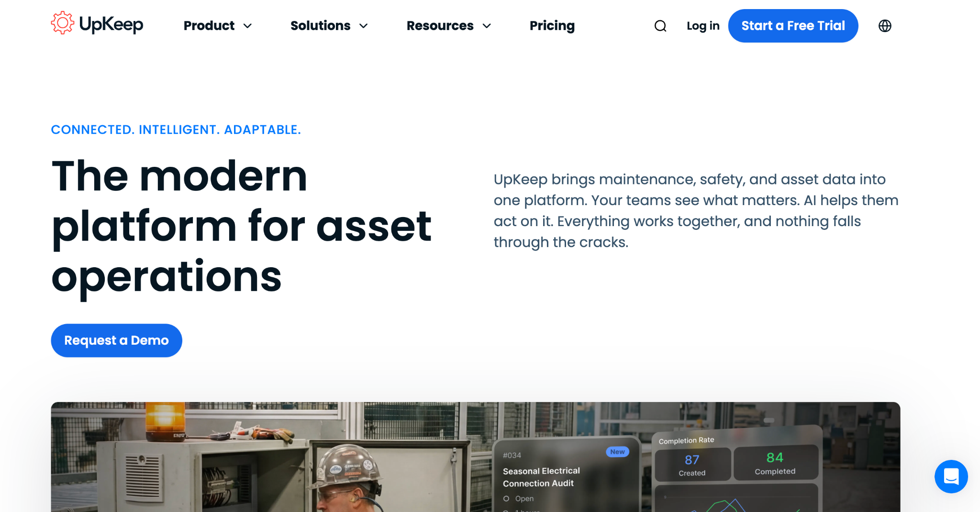Image resolution: width=980 pixels, height=512 pixels.
Task: Click Start a Free Trial button
Action: 793,26
